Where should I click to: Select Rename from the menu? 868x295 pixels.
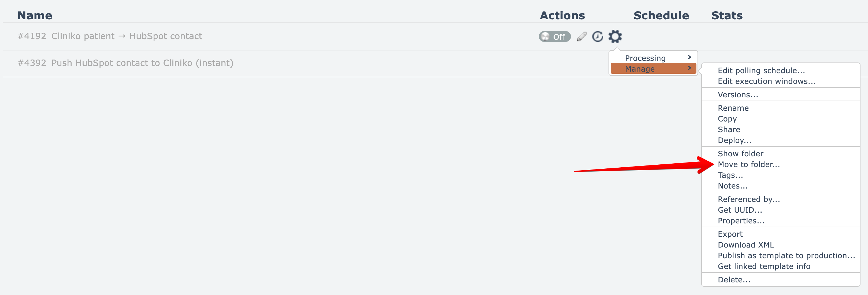coord(733,108)
